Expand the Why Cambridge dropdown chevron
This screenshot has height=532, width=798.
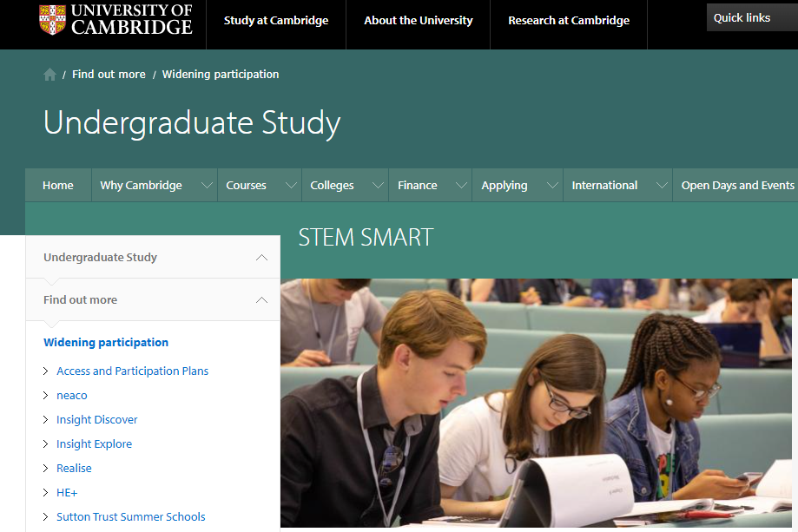point(207,186)
